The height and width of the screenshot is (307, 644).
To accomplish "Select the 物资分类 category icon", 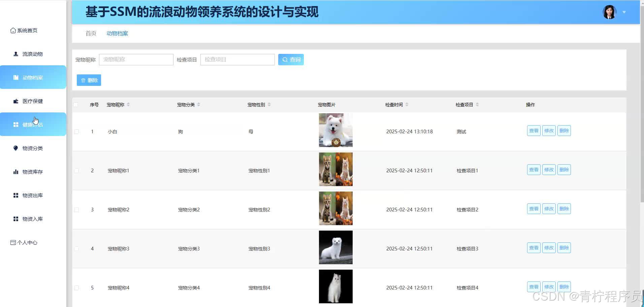I will [15, 148].
